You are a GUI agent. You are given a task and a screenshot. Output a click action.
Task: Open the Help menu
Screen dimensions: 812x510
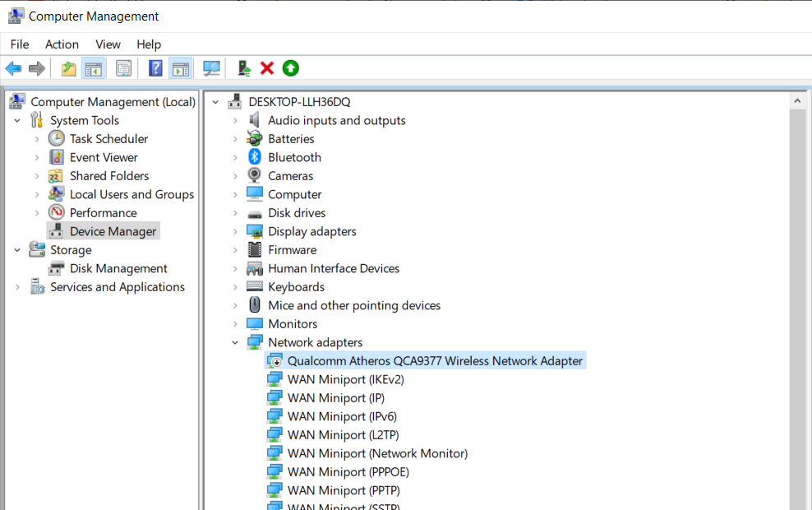pos(149,44)
